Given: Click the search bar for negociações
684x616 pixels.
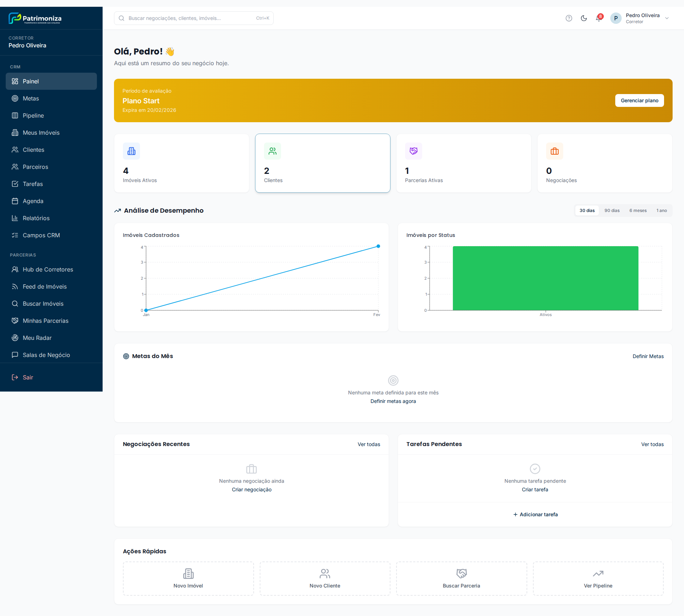Looking at the screenshot, I should click(193, 18).
